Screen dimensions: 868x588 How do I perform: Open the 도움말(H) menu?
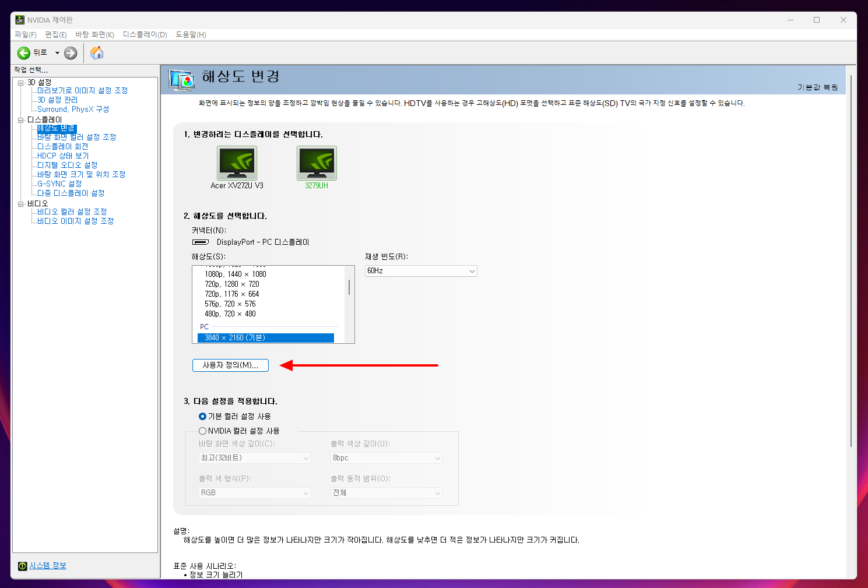pyautogui.click(x=191, y=35)
